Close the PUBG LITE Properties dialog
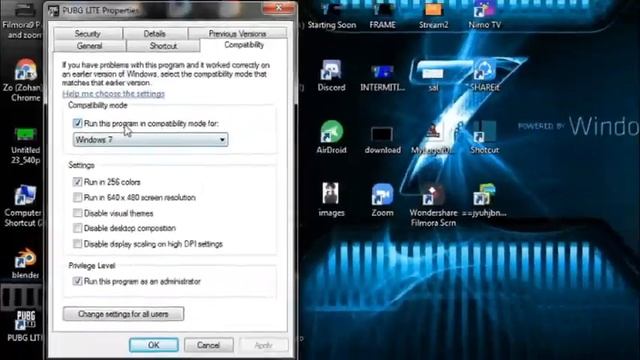The image size is (640, 360). [279, 8]
